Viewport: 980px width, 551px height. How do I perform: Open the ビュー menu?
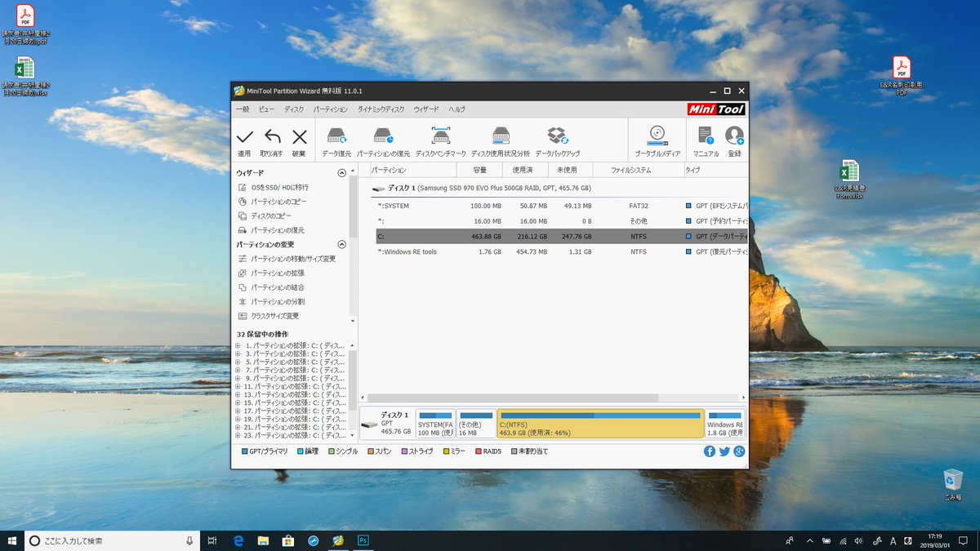[x=267, y=109]
